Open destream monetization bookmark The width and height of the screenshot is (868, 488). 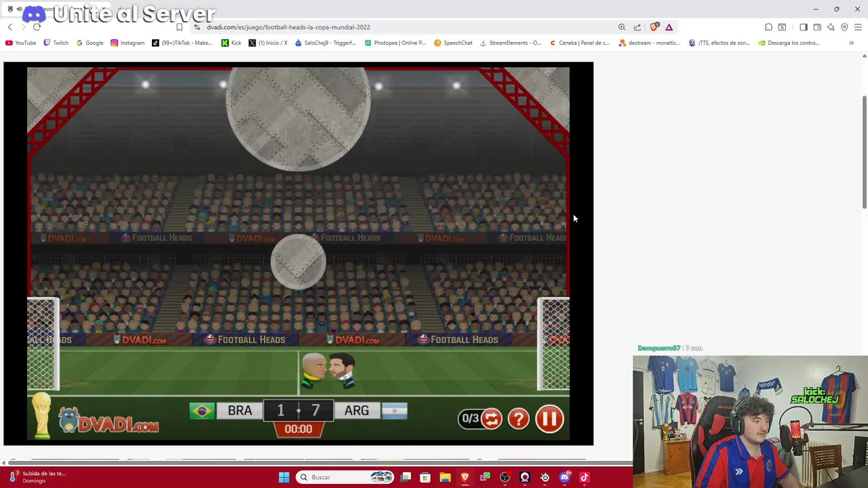tap(649, 43)
